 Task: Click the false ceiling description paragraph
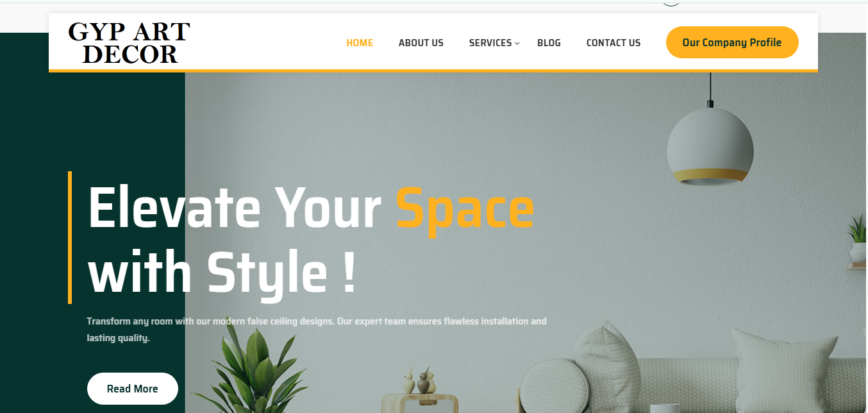(x=317, y=329)
